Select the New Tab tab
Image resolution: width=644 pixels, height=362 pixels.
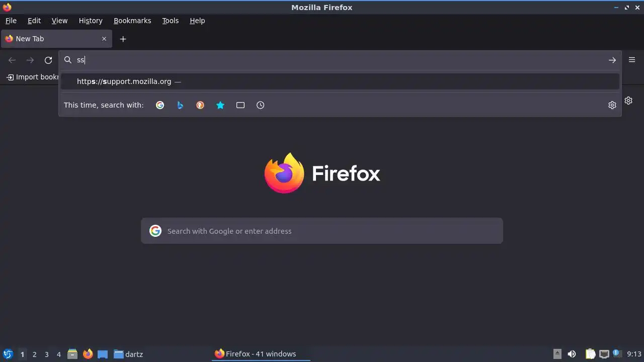(56, 39)
